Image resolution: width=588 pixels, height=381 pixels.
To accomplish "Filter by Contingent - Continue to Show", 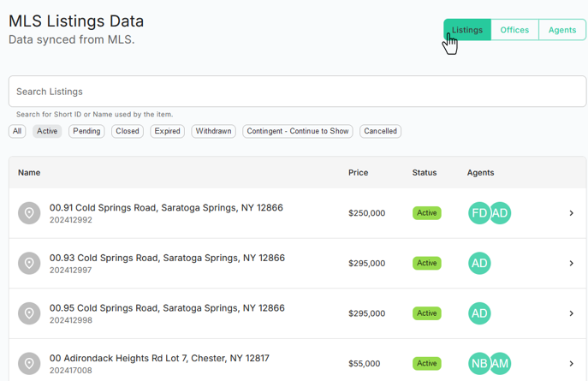I will [297, 131].
